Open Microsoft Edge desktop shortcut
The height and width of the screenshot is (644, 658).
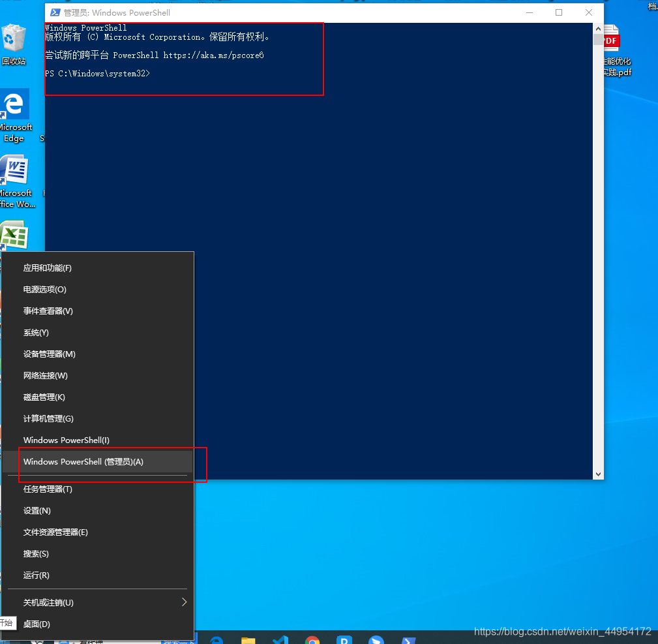pyautogui.click(x=15, y=115)
